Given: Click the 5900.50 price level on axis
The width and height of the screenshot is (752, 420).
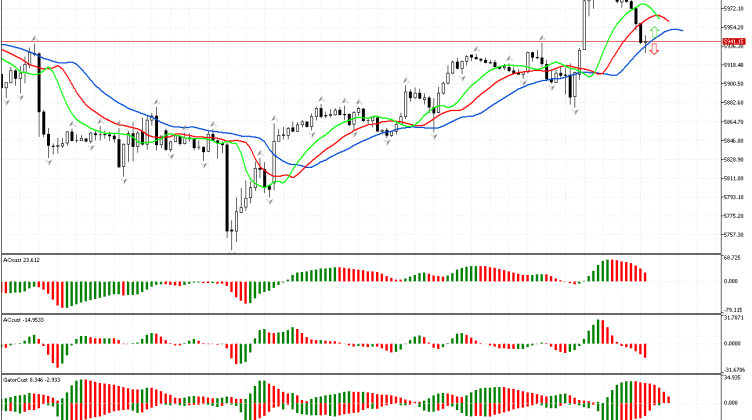Looking at the screenshot, I should tap(733, 83).
